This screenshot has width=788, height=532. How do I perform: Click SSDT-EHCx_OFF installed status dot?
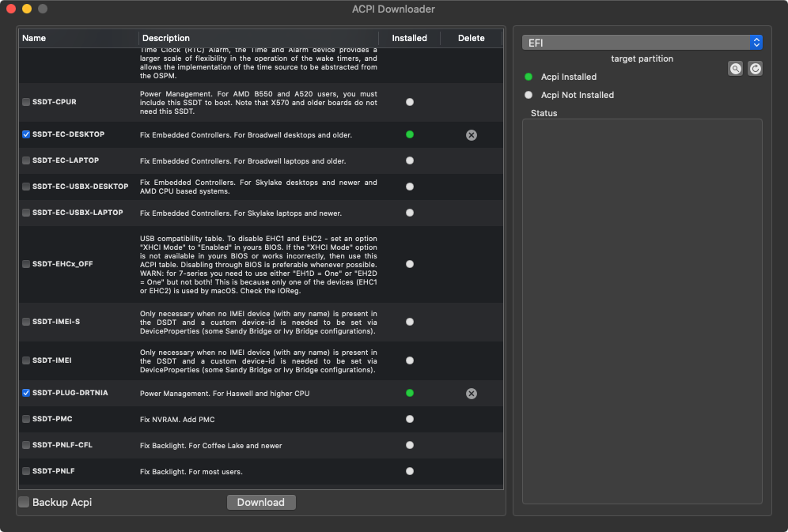click(x=410, y=264)
